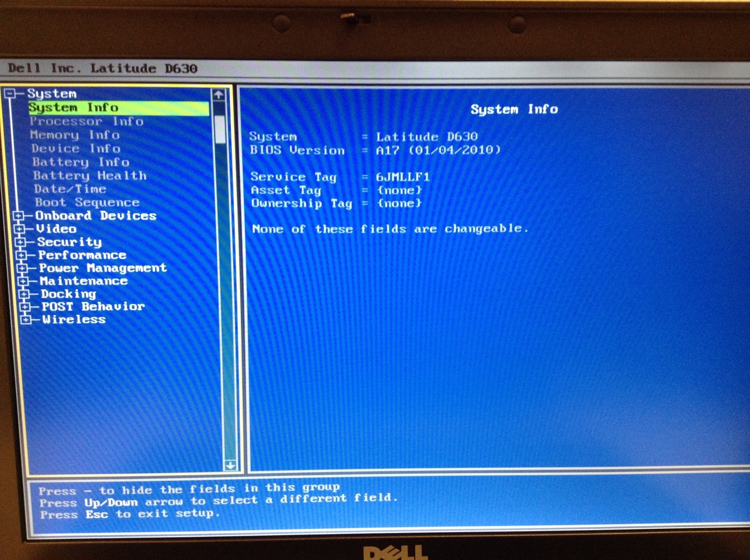Screen dimensions: 750x560
Task: Click the Dell Inc. Latitude D630 title
Action: (x=103, y=68)
